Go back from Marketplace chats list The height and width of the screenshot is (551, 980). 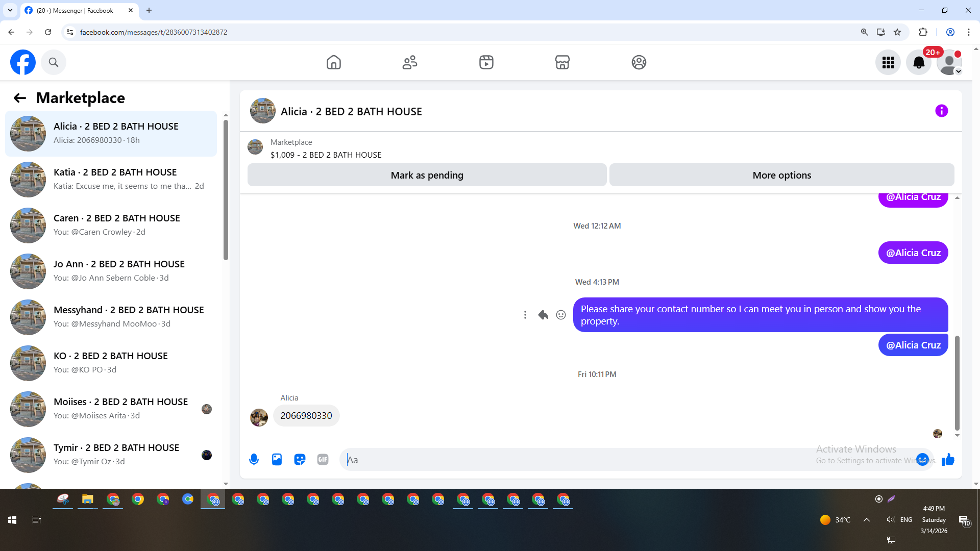(20, 98)
